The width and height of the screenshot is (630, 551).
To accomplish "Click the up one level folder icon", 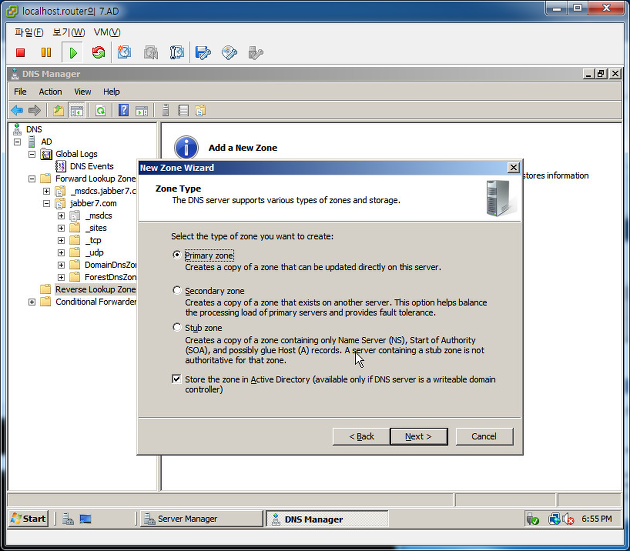I will click(59, 110).
